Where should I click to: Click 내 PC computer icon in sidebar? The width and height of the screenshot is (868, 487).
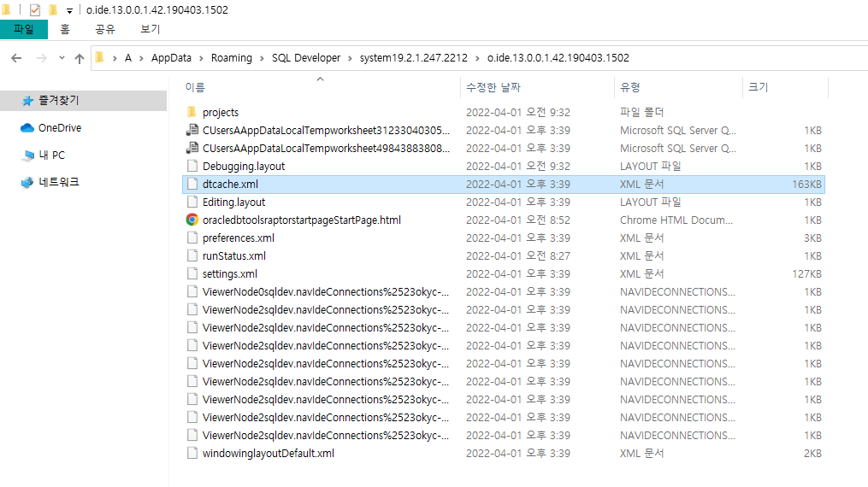27,155
